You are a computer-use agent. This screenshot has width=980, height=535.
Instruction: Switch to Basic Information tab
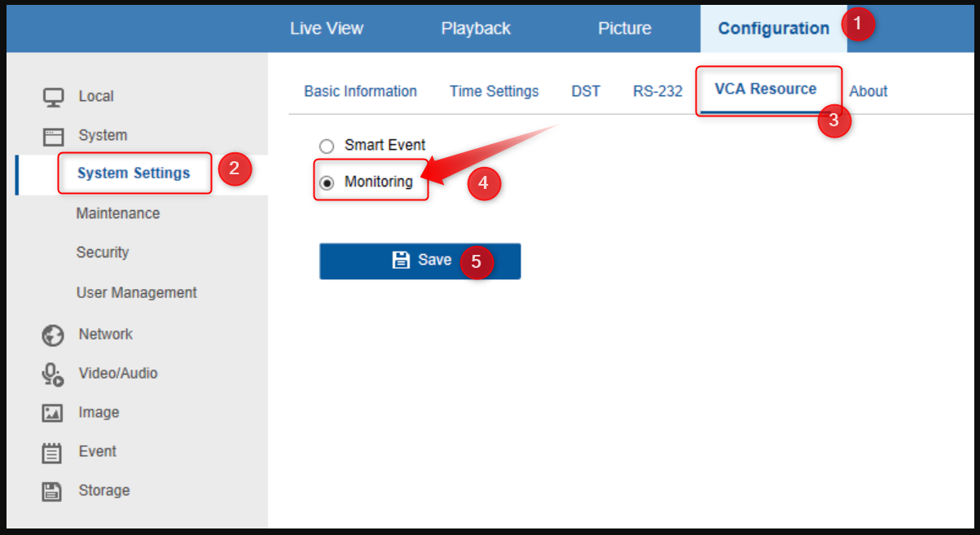pos(360,91)
